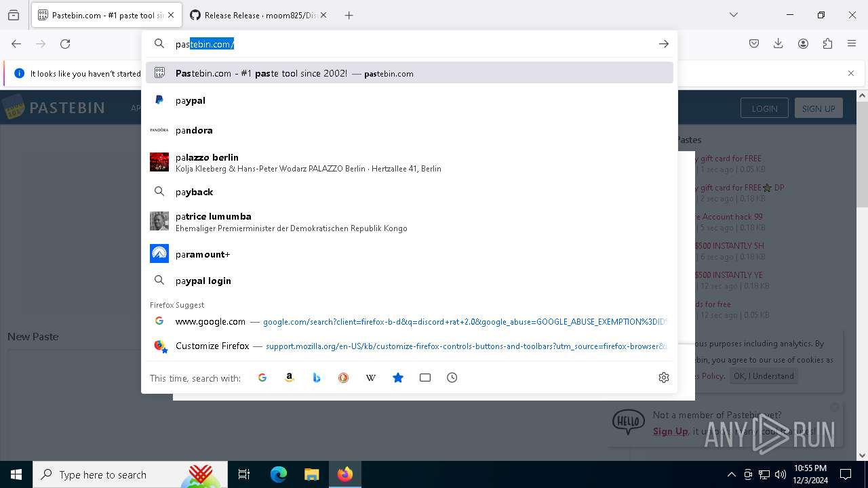Dismiss the notification bar with X
Screen dimensions: 868x488
click(851, 73)
